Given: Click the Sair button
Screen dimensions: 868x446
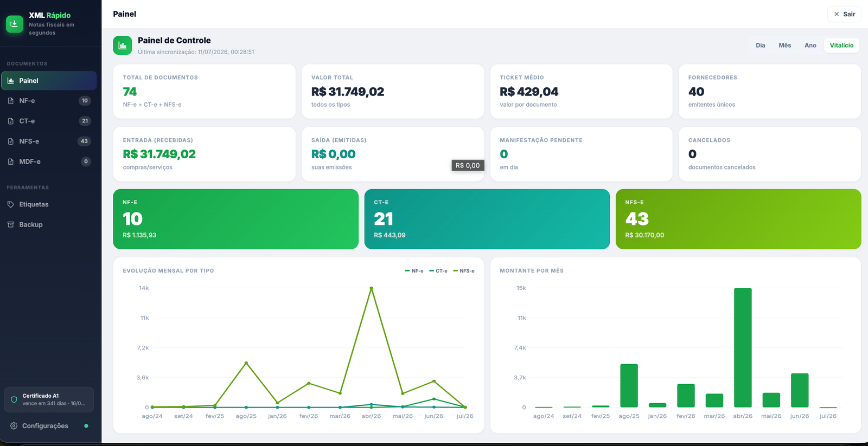Looking at the screenshot, I should tap(844, 14).
